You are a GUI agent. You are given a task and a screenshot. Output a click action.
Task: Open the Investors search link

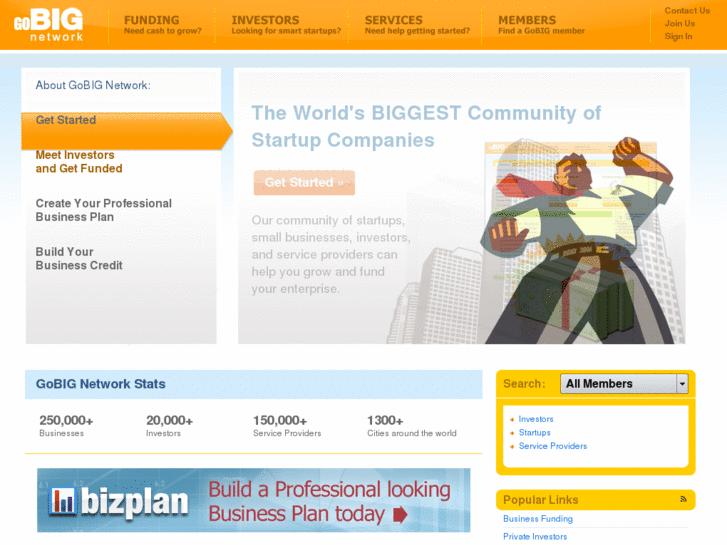click(x=536, y=419)
